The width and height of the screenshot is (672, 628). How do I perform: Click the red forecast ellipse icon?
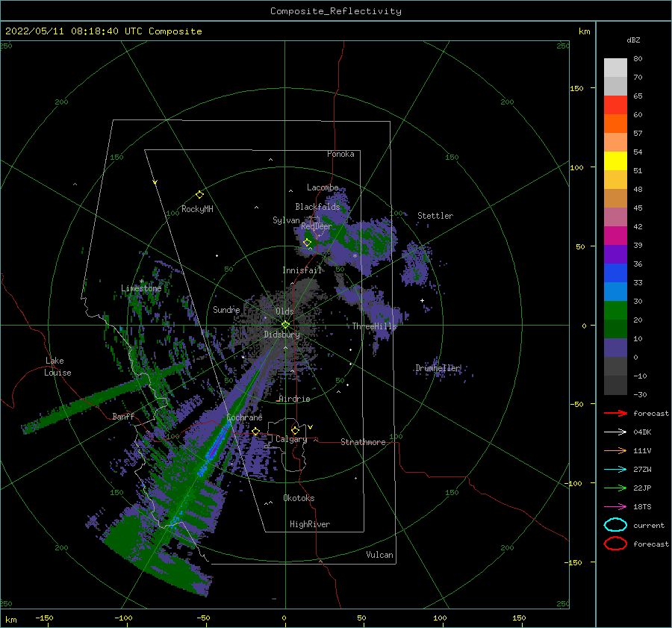point(615,544)
